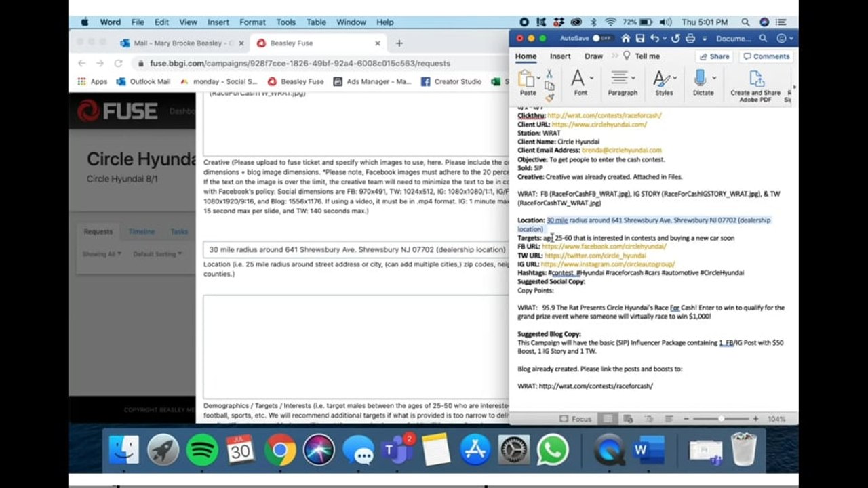Viewport: 868px width, 488px height.
Task: Open WhatsApp from the Dock
Action: pyautogui.click(x=553, y=450)
